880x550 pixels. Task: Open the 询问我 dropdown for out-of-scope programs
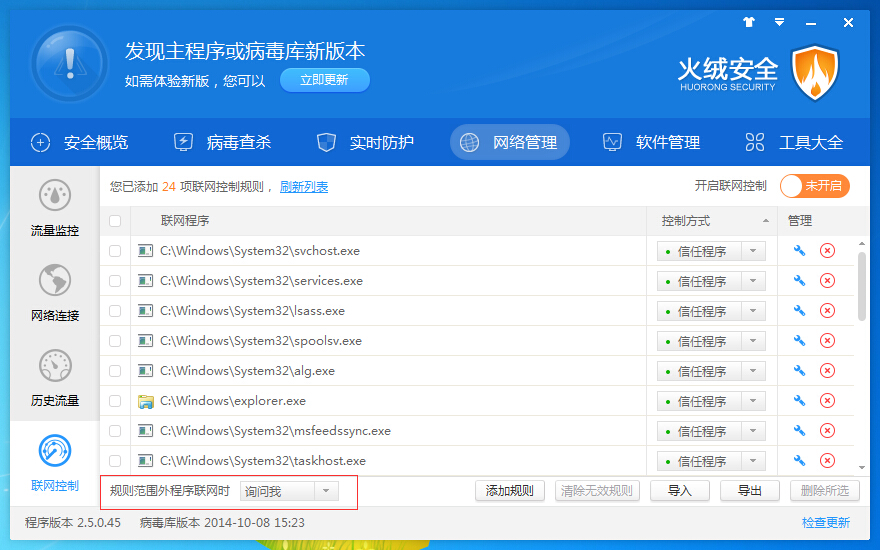(290, 491)
